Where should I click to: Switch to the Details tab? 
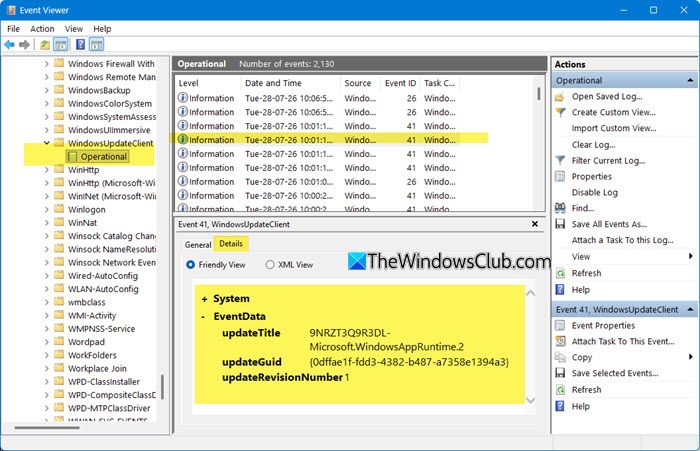[231, 244]
